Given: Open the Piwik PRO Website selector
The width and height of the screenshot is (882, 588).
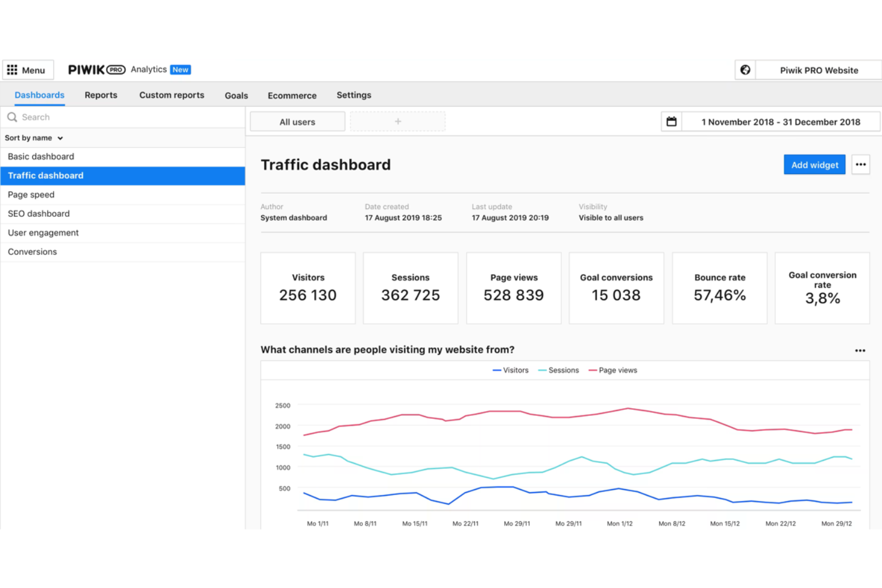Looking at the screenshot, I should pyautogui.click(x=819, y=70).
